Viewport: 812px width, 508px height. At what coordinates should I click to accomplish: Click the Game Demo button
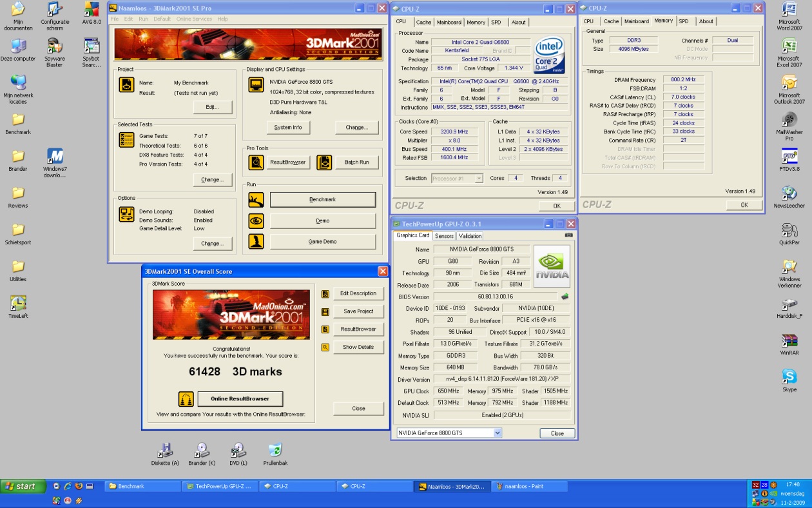[323, 242]
